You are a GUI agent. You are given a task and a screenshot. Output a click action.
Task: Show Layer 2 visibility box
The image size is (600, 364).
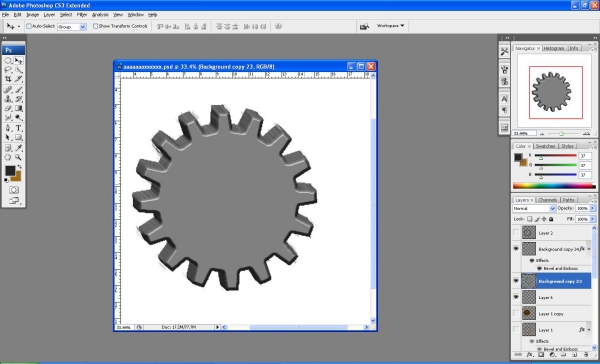pyautogui.click(x=516, y=232)
